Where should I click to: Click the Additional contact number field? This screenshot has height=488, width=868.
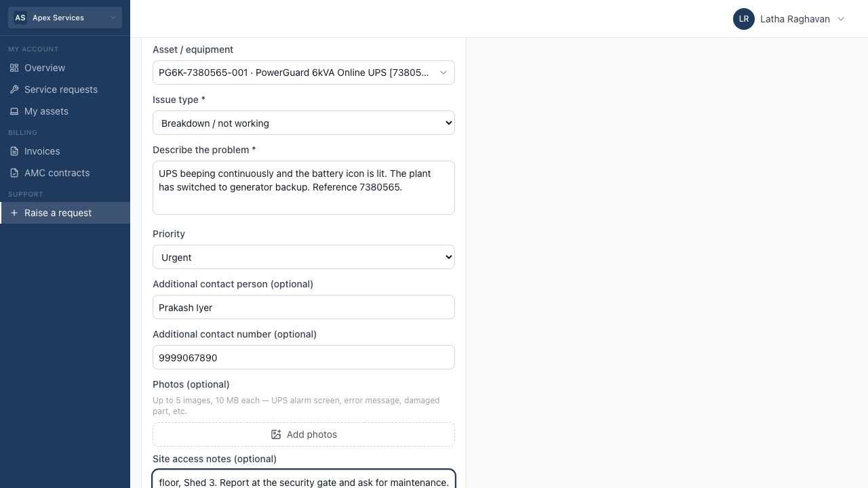pyautogui.click(x=304, y=357)
